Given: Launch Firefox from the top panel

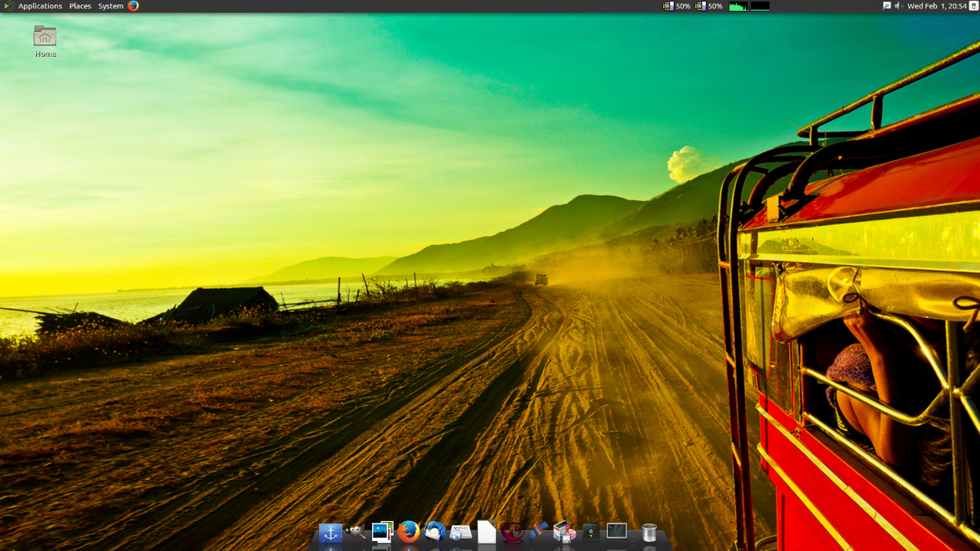Looking at the screenshot, I should 133,6.
